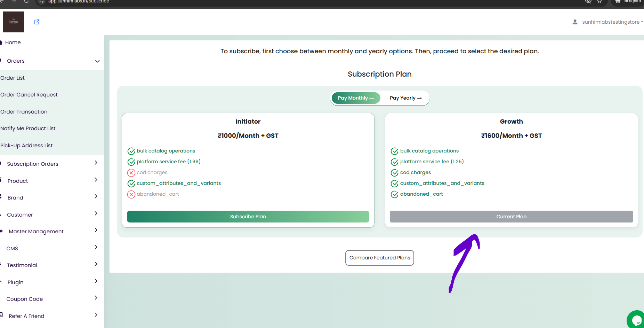Click the browser reload button
The image size is (644, 328).
26,1
